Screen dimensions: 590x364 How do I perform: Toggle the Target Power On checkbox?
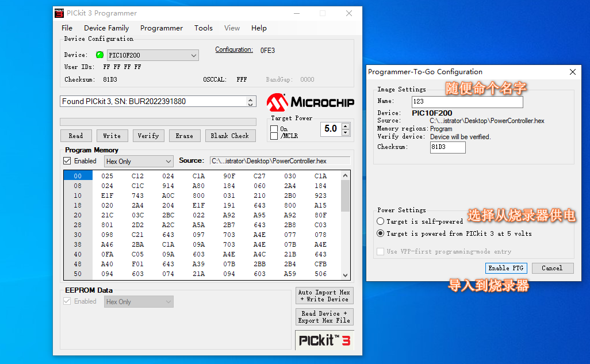274,129
